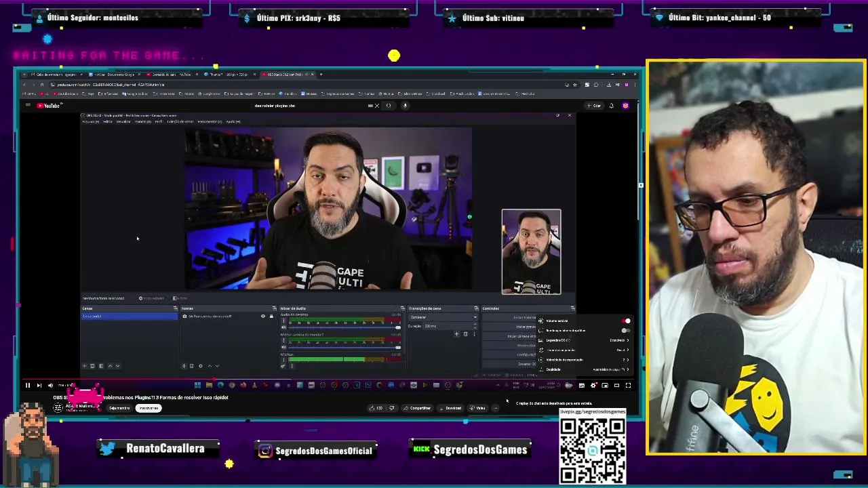Run the search with the magnifier button
This screenshot has width=868, height=488.
pos(389,106)
